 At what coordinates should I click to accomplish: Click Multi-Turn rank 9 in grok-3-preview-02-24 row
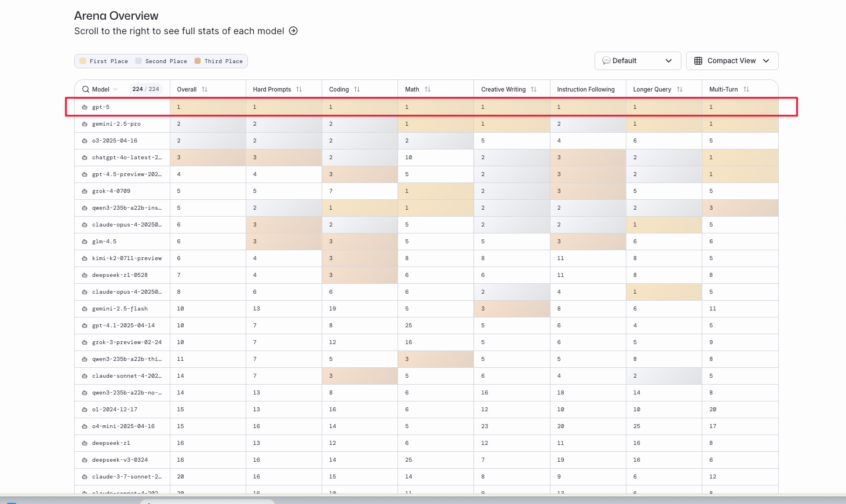711,342
